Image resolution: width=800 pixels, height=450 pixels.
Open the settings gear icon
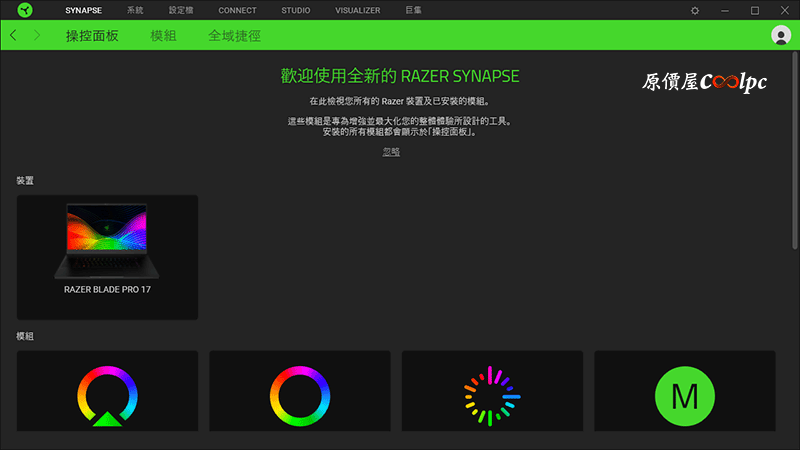coord(695,10)
